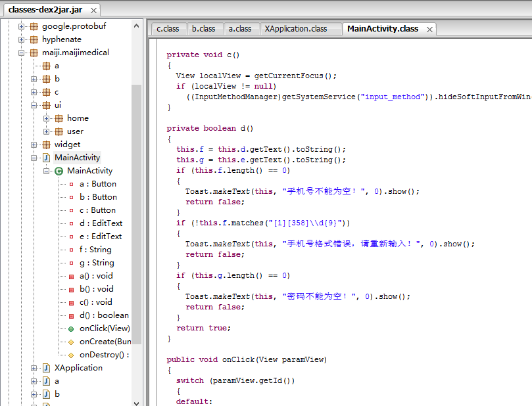Open the c.class tab
The height and width of the screenshot is (406, 532).
(x=167, y=29)
